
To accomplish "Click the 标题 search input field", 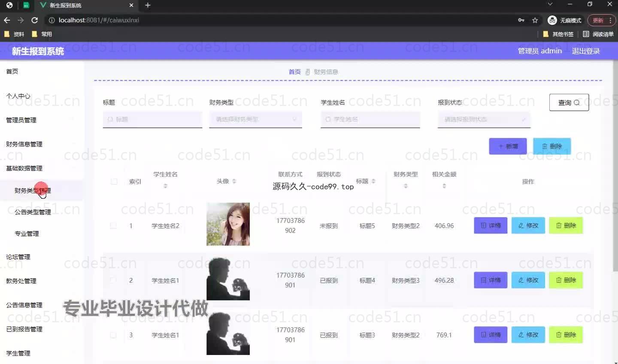I will pos(152,119).
